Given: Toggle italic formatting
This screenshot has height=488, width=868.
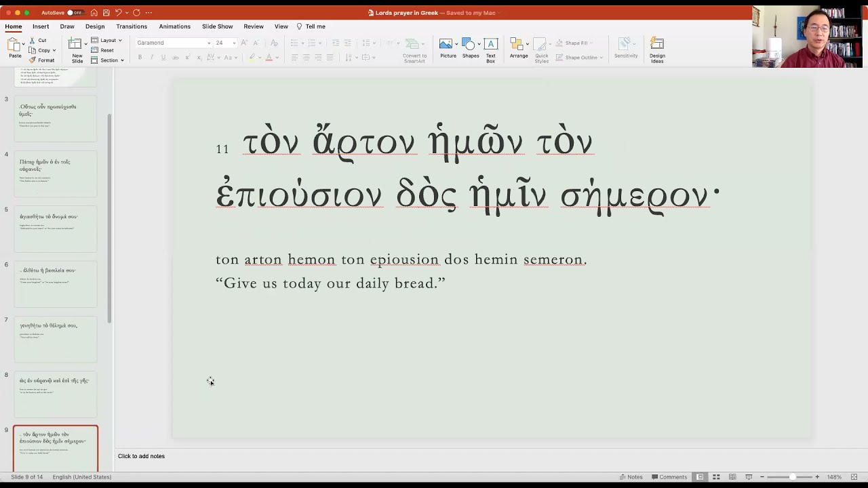Looking at the screenshot, I should 151,58.
